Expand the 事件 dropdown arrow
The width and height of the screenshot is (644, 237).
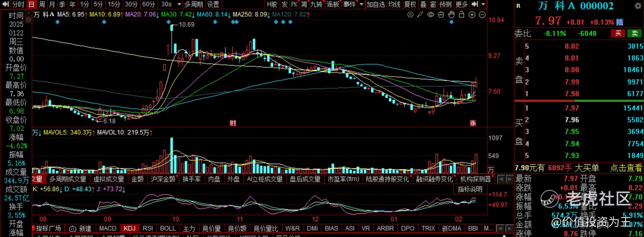click(x=361, y=4)
